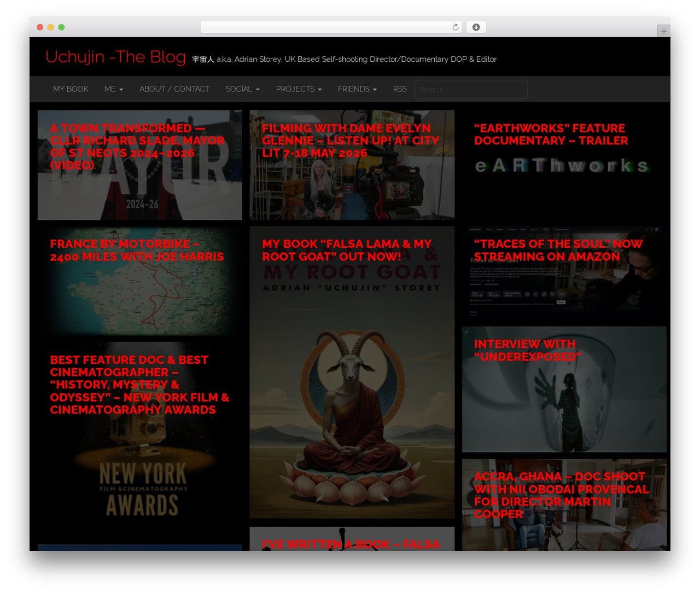Click the red close window button
This screenshot has width=700, height=593.
coord(40,27)
